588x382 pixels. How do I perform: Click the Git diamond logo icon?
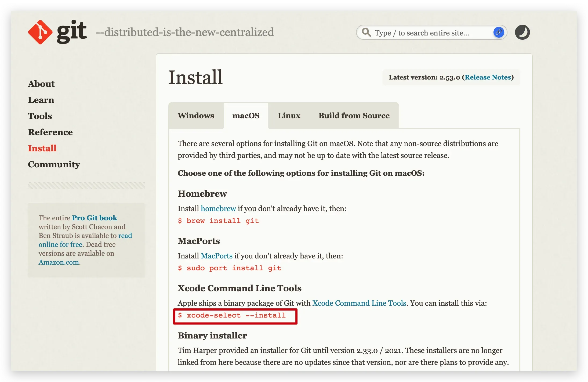pos(40,32)
